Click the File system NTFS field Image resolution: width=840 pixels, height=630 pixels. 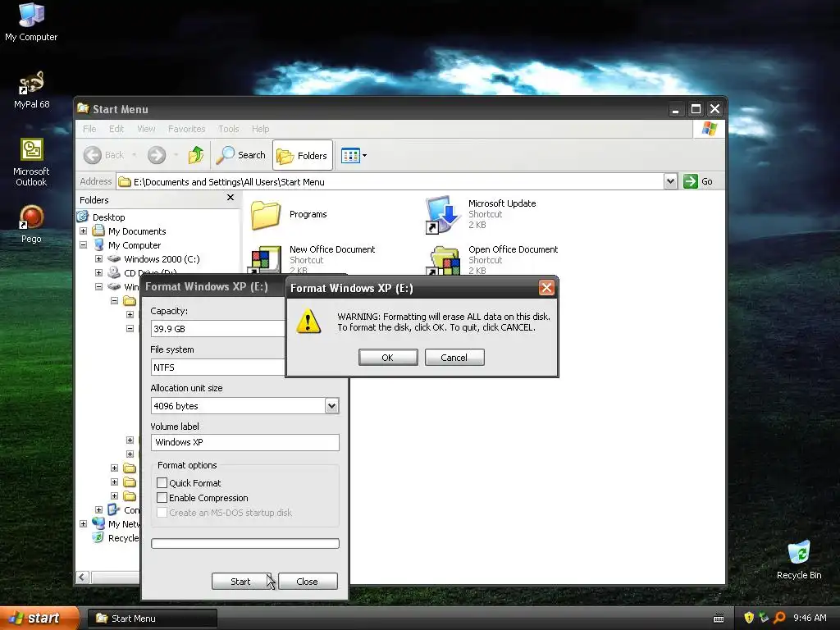[218, 367]
